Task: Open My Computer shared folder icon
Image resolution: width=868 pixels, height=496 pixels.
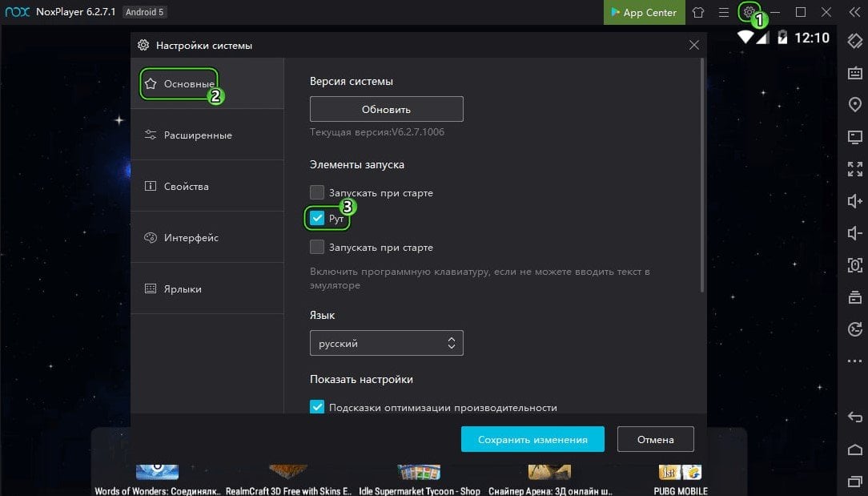Action: click(x=854, y=136)
